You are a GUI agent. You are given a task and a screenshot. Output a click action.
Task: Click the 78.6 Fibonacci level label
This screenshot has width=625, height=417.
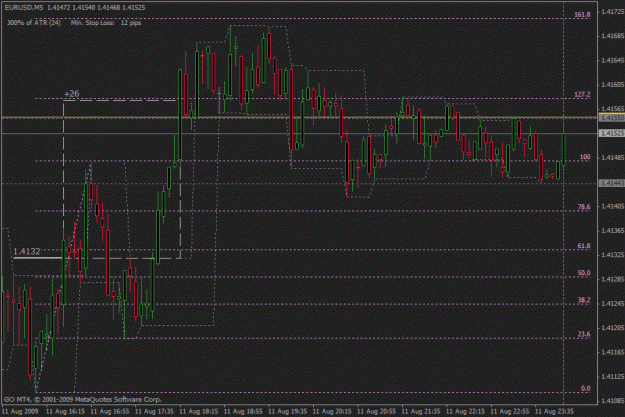point(584,207)
